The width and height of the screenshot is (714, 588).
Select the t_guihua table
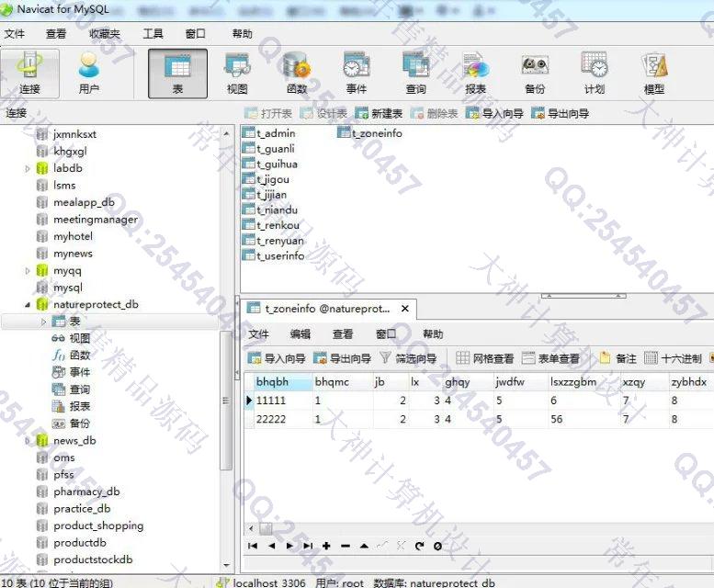pyautogui.click(x=270, y=164)
